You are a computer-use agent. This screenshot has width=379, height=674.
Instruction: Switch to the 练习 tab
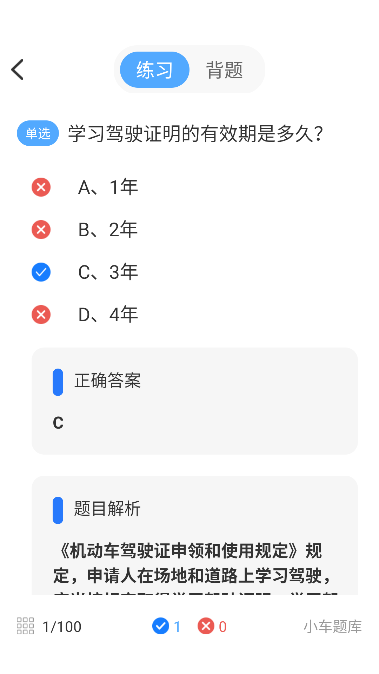(x=155, y=70)
